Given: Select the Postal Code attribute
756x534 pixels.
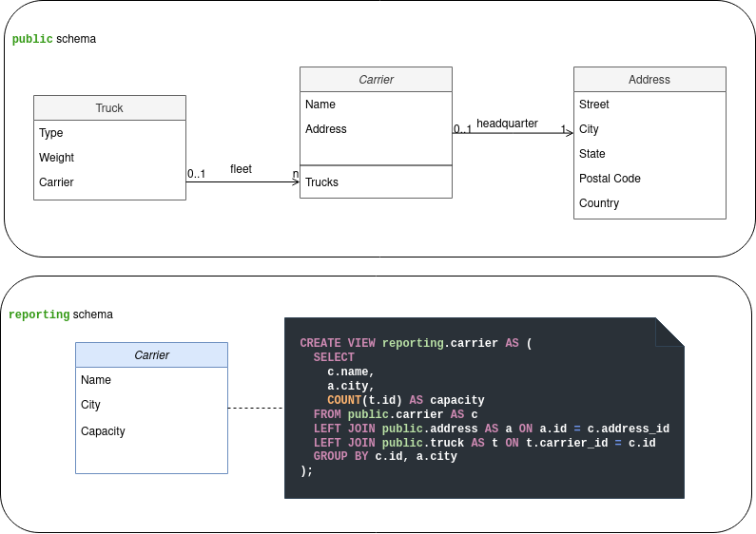Looking at the screenshot, I should [x=610, y=179].
